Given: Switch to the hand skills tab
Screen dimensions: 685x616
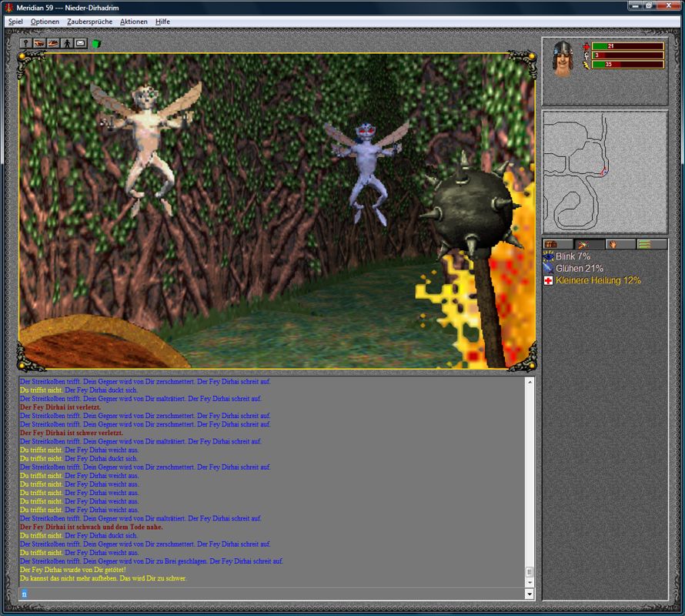Looking at the screenshot, I should [621, 244].
